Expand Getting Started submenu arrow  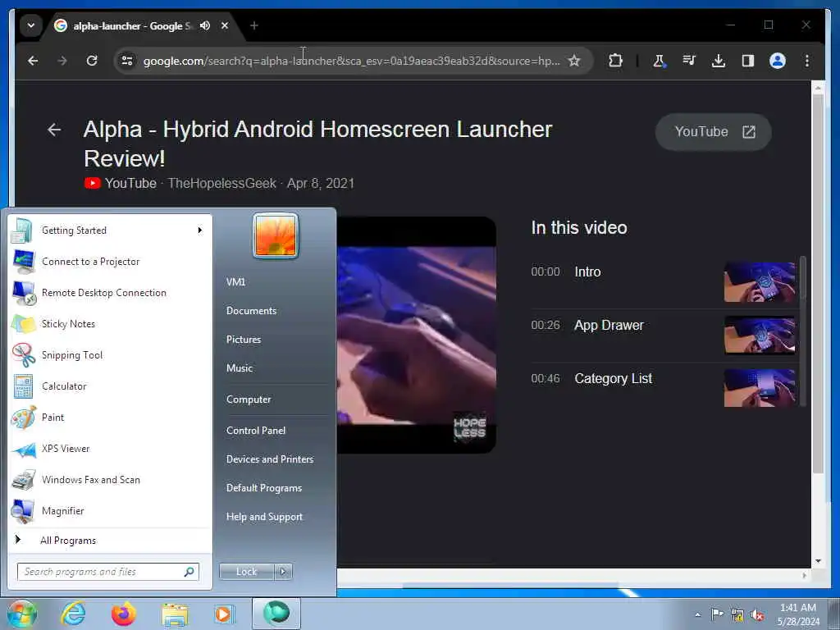[x=200, y=231]
